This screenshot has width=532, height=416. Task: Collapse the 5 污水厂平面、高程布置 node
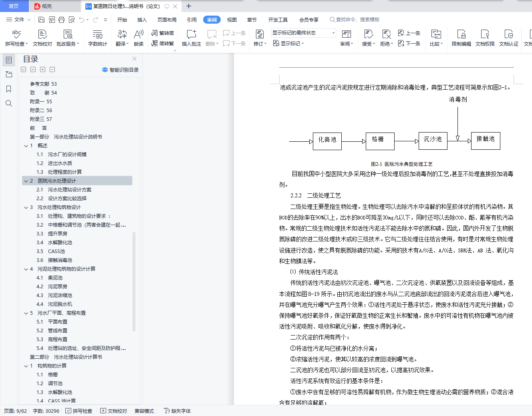click(x=26, y=313)
